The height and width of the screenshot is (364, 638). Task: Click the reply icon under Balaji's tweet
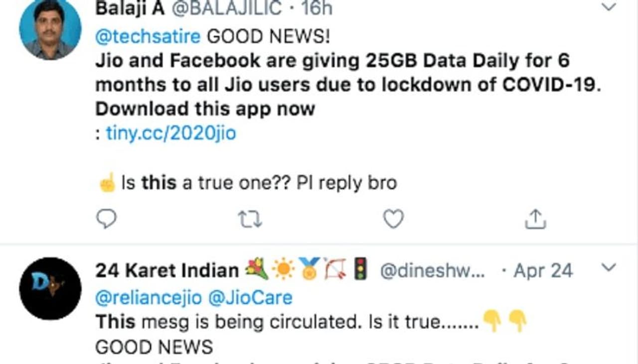pyautogui.click(x=106, y=219)
